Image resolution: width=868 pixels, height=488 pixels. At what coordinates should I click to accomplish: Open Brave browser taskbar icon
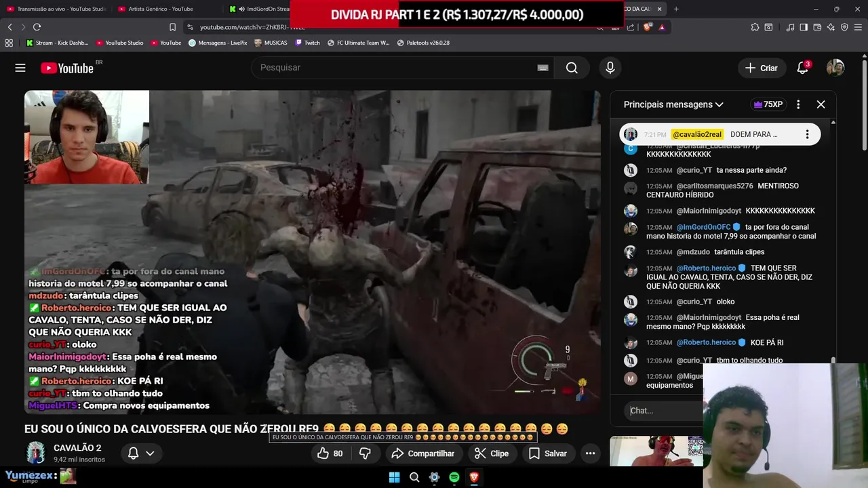click(474, 477)
